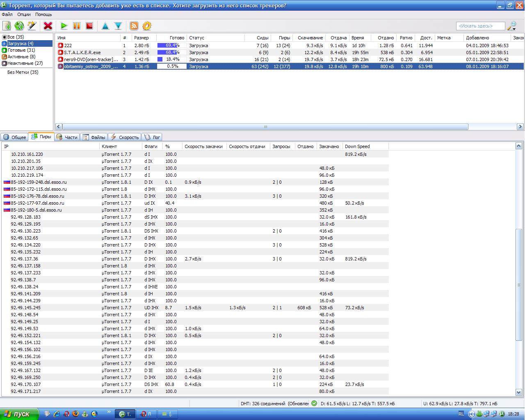Select peer 92.49.170.107 row

(x=196, y=384)
